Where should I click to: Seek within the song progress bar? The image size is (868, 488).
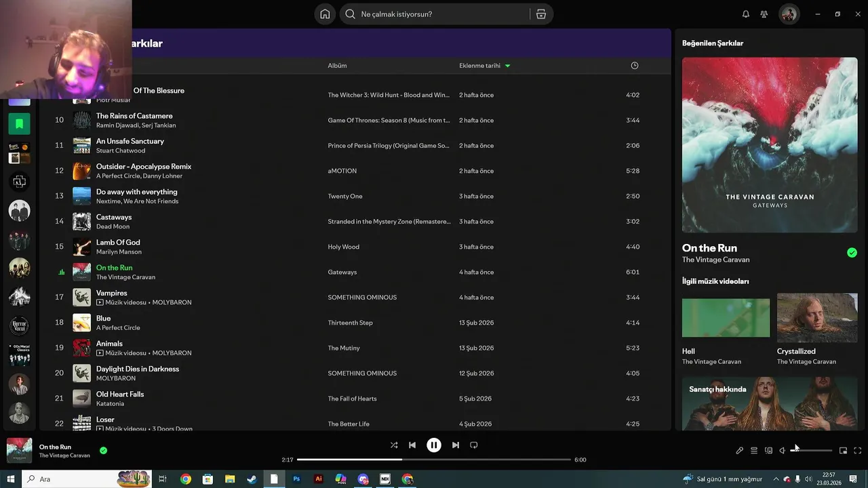tap(434, 460)
